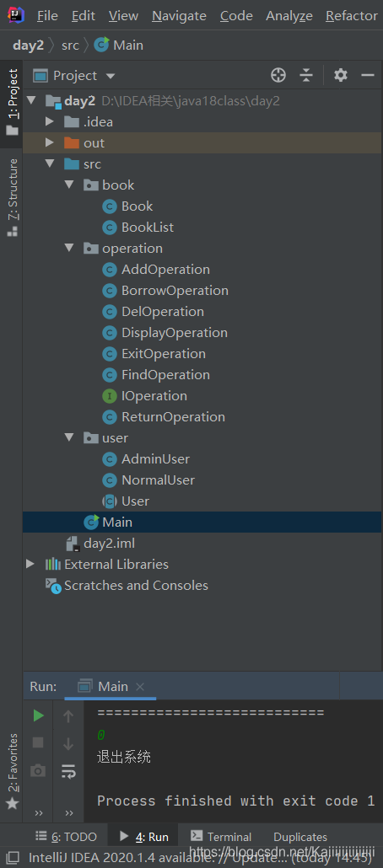Open the Project view dropdown arrow

[111, 76]
